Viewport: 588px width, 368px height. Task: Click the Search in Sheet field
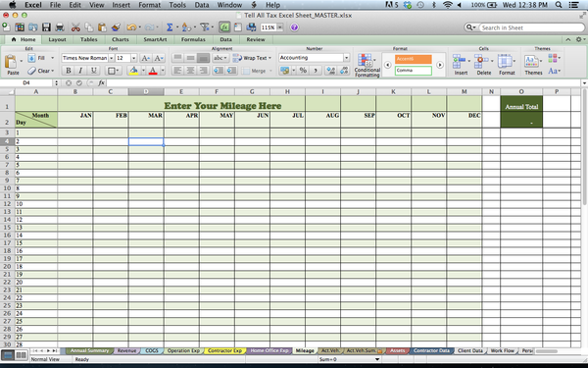[x=532, y=27]
